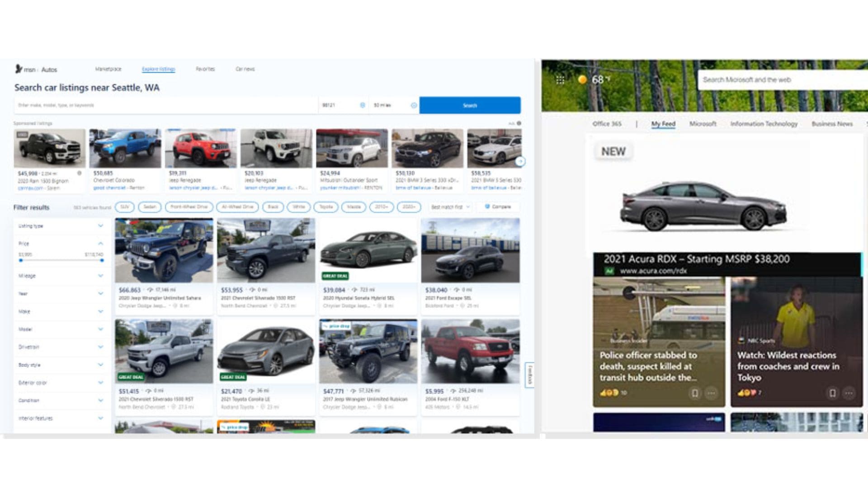Click the zip code location icon

click(362, 105)
